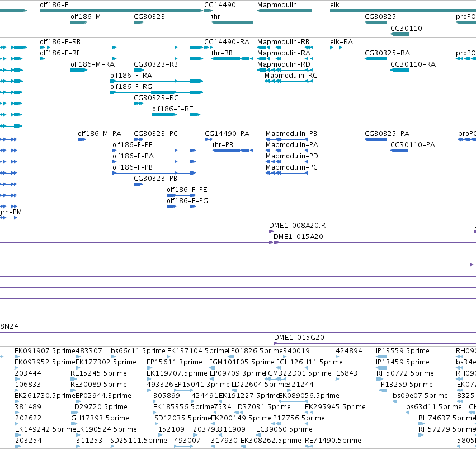Screen dimensions: 476x449
Task: Click EST IP13559.5prime
Action: [381, 357]
